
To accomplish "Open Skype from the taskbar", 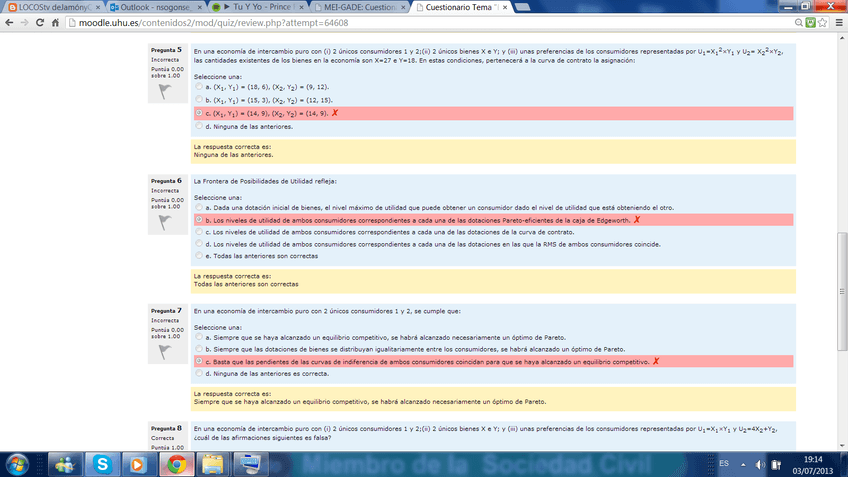I will [102, 465].
